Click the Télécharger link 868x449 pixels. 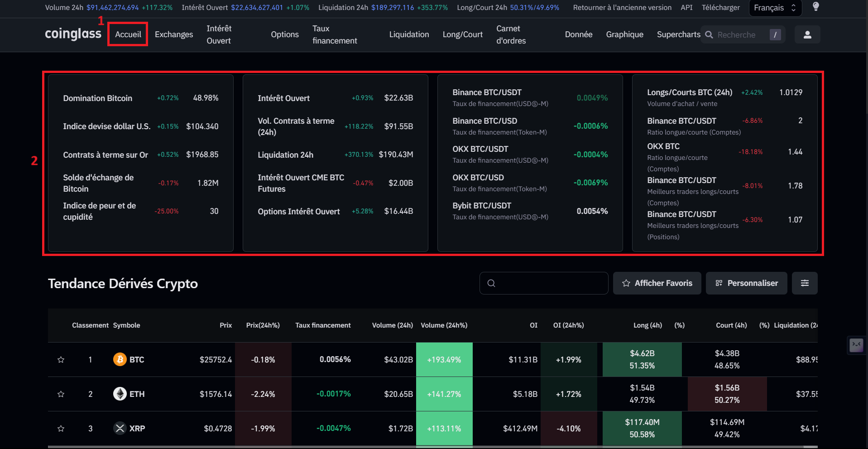click(721, 8)
